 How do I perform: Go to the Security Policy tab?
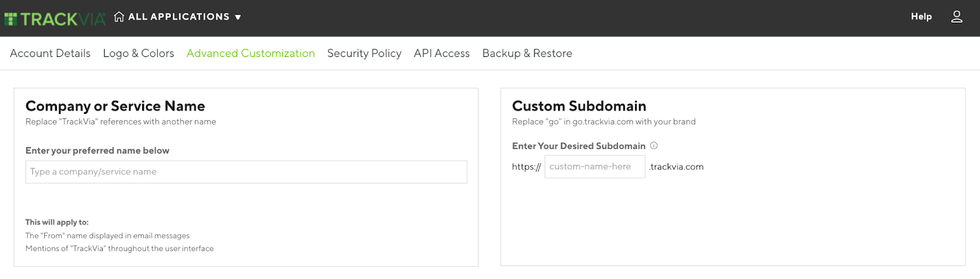(364, 53)
